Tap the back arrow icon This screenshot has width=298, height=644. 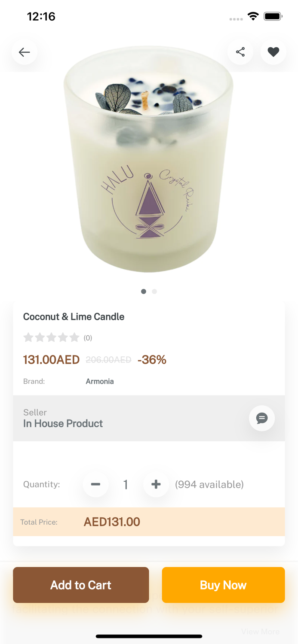point(25,52)
